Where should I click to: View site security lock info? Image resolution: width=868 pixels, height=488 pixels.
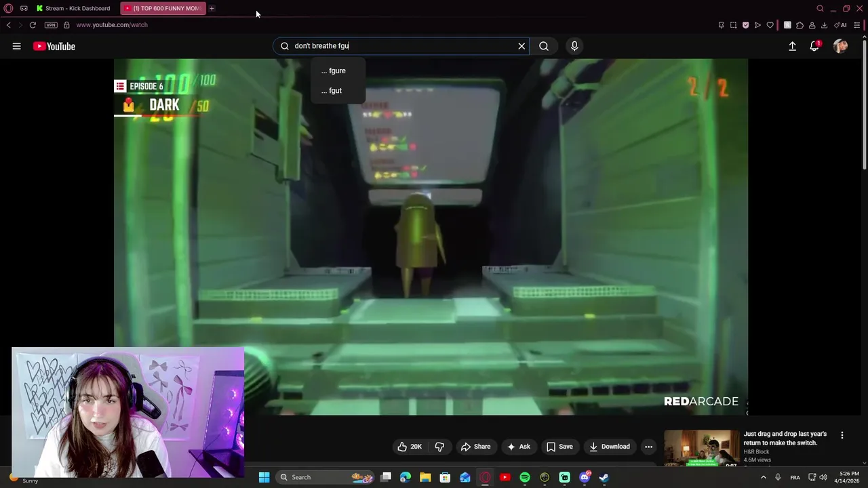click(x=66, y=25)
